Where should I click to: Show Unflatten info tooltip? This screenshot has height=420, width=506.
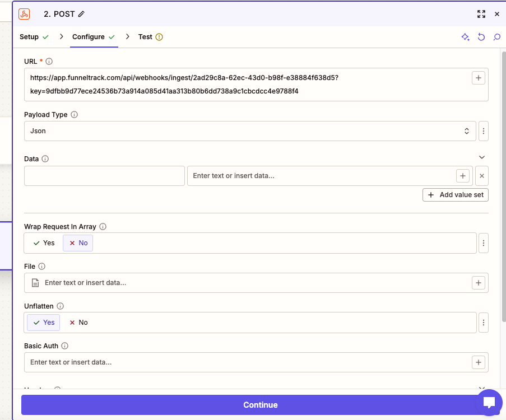(x=60, y=306)
